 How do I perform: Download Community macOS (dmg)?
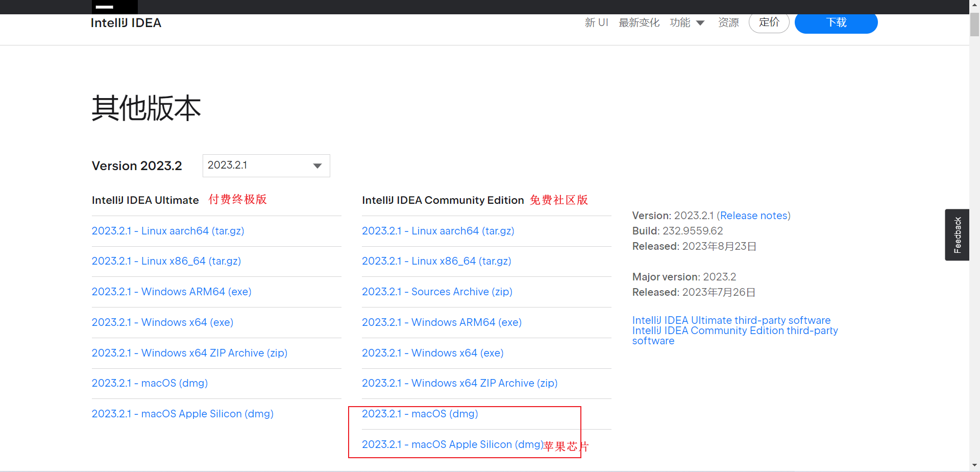pyautogui.click(x=420, y=414)
